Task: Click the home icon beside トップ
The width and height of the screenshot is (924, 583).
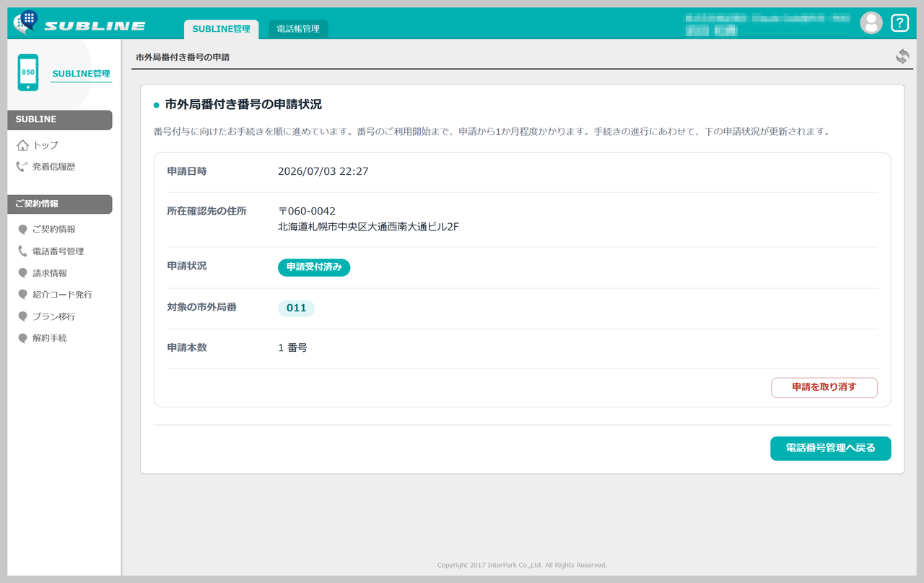Action: click(22, 145)
